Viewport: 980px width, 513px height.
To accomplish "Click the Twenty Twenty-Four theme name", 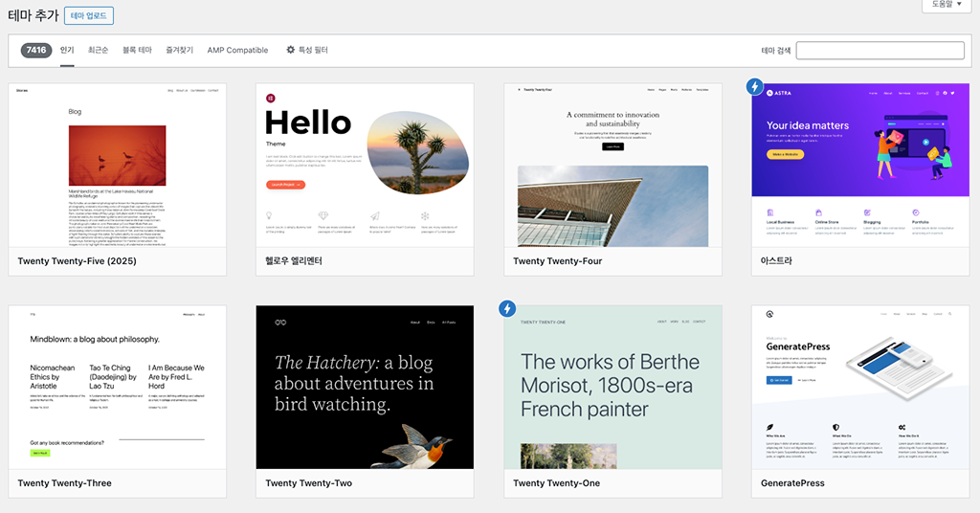I will click(558, 261).
